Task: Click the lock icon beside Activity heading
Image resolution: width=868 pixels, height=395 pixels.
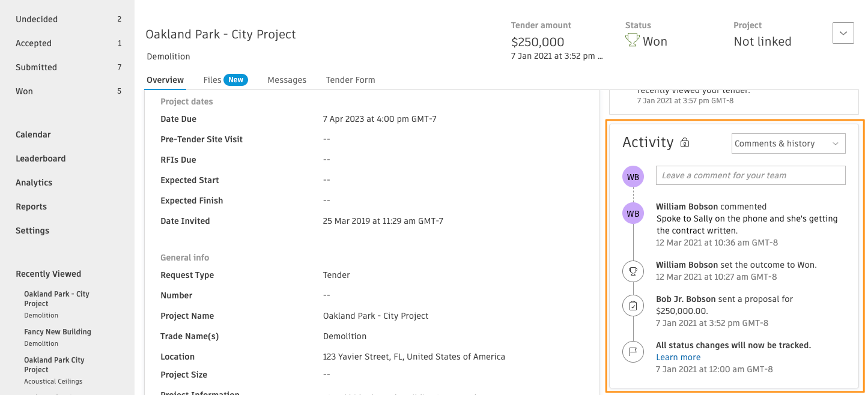Action: (684, 142)
